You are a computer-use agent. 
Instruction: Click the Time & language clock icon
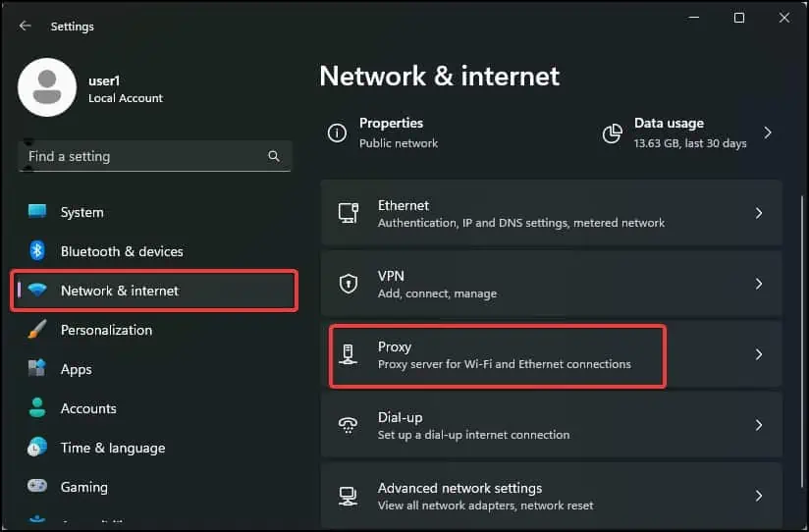pos(37,448)
